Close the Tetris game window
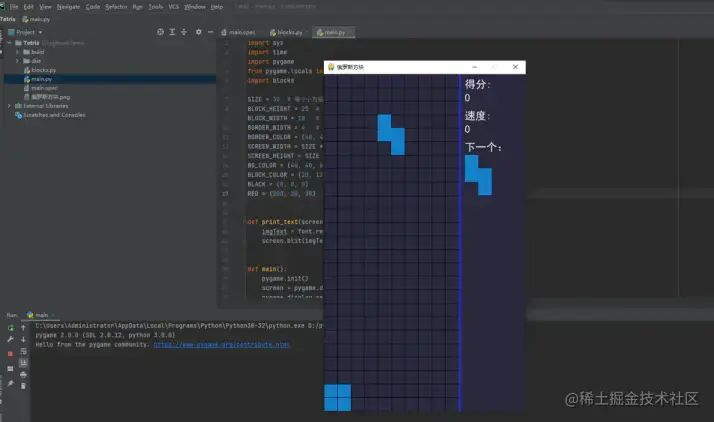714x422 pixels. (x=515, y=67)
